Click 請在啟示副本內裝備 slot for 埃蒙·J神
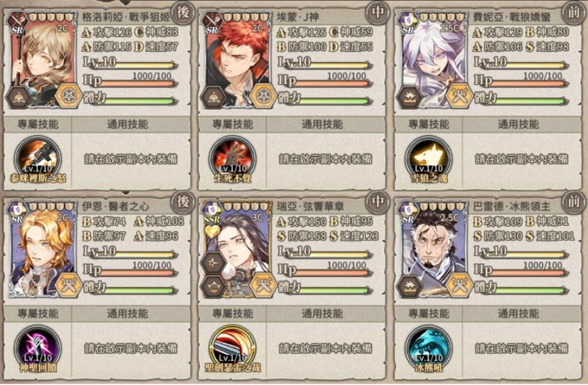This screenshot has height=385, width=588. pos(326,159)
